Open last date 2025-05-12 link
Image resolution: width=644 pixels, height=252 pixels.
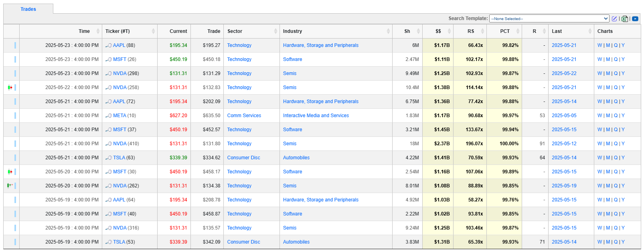pos(564,144)
